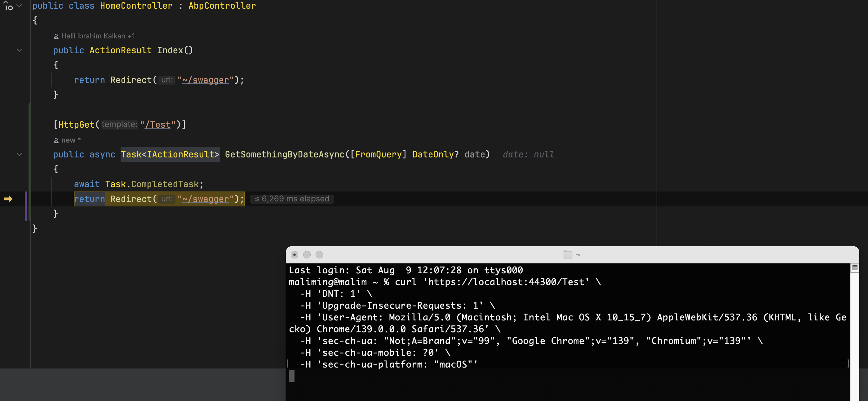This screenshot has height=401, width=868.
Task: Collapse the GetSomethingByDateAsync method fold arrow
Action: point(19,154)
